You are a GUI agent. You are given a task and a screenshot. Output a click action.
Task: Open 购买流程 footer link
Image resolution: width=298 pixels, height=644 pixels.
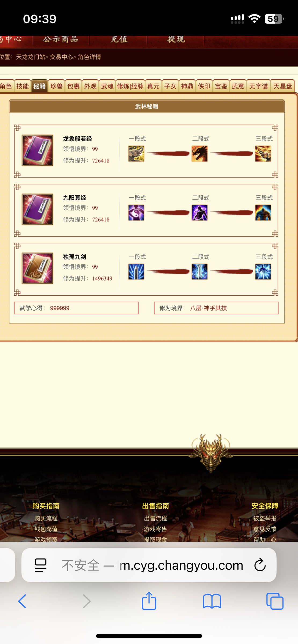(46, 518)
